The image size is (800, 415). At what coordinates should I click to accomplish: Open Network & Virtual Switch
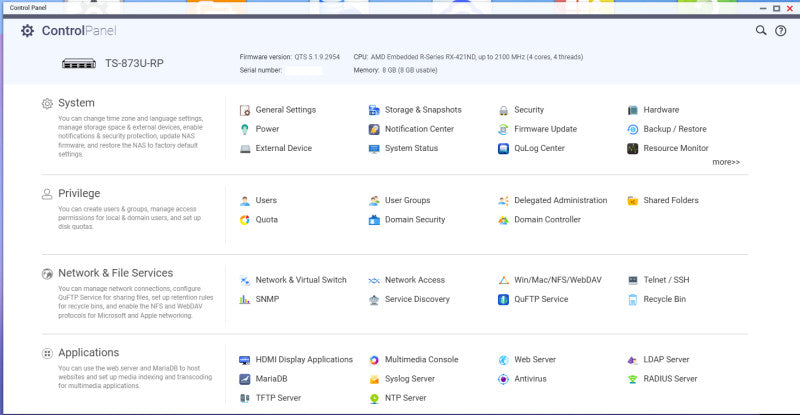click(x=293, y=280)
